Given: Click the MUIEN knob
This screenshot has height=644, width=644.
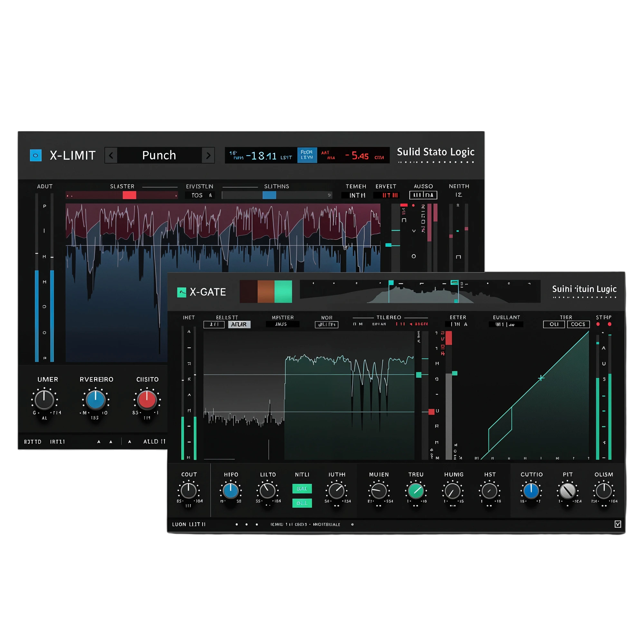Looking at the screenshot, I should pos(379,491).
